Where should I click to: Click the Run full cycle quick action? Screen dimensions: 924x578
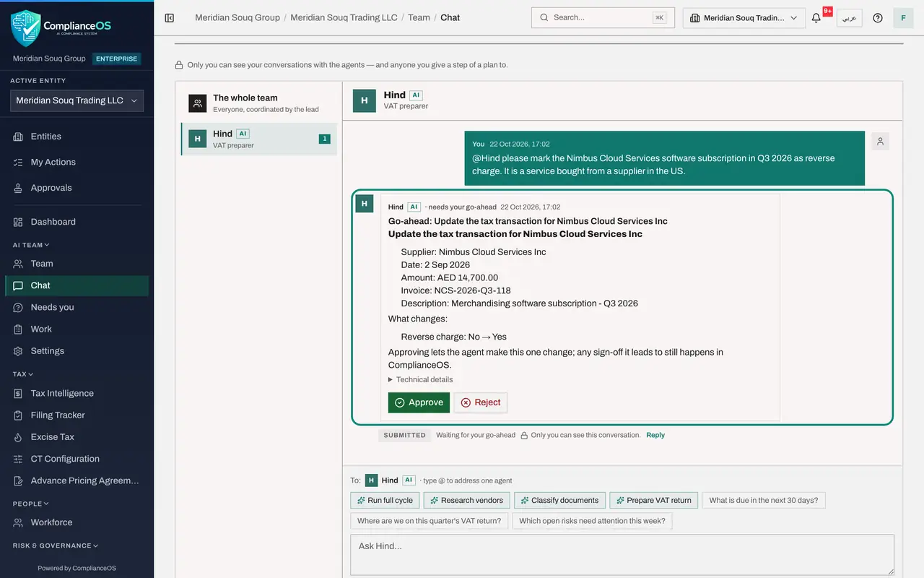(x=385, y=500)
